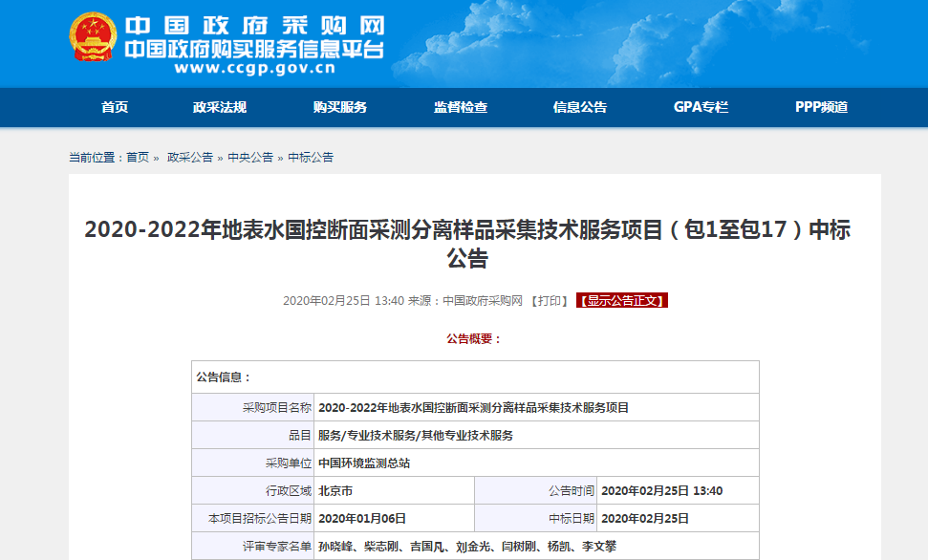The width and height of the screenshot is (928, 560).
Task: Click the 服务/专业技术服务 category cell
Action: (416, 435)
